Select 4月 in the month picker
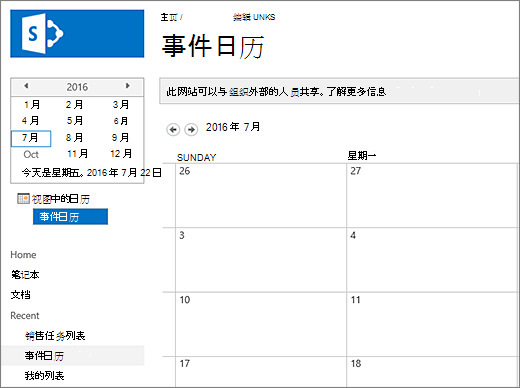Screen dimensions: 520x388 31,121
